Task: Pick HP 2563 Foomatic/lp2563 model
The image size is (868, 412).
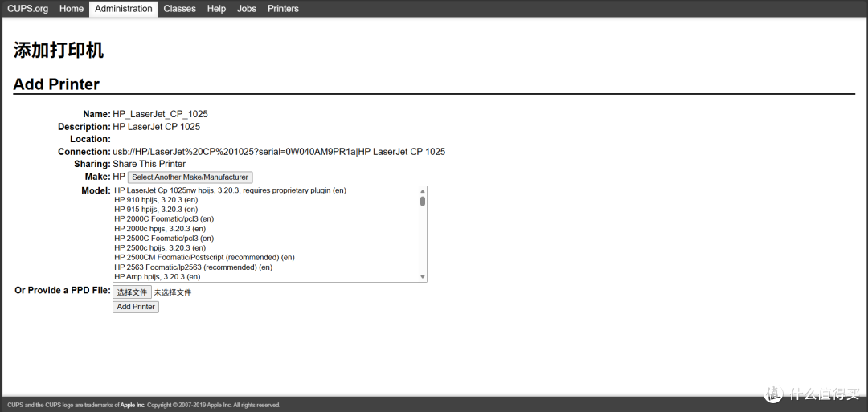Action: (x=266, y=267)
